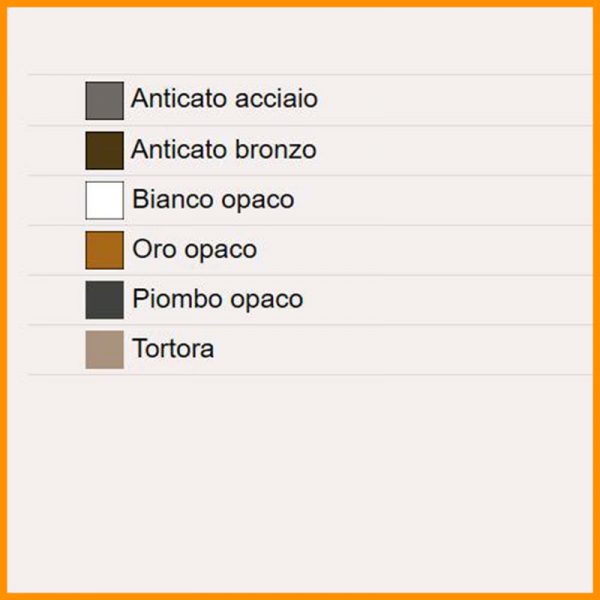
Task: Click the "Anticato bronzo" text label
Action: point(223,150)
